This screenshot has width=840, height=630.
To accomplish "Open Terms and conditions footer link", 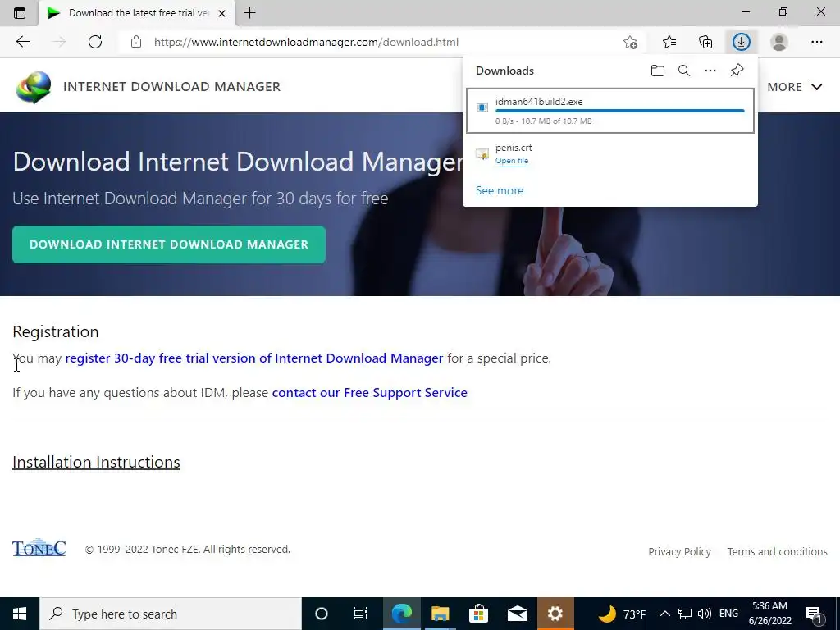I will pos(778,552).
